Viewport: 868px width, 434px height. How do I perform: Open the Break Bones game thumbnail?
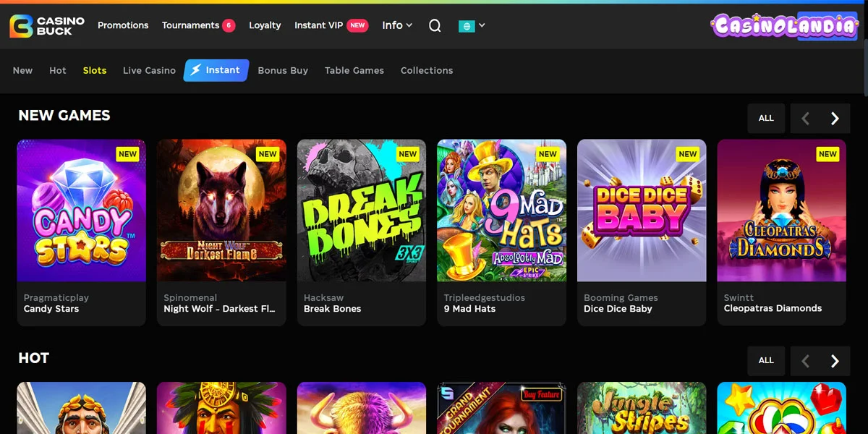tap(362, 210)
